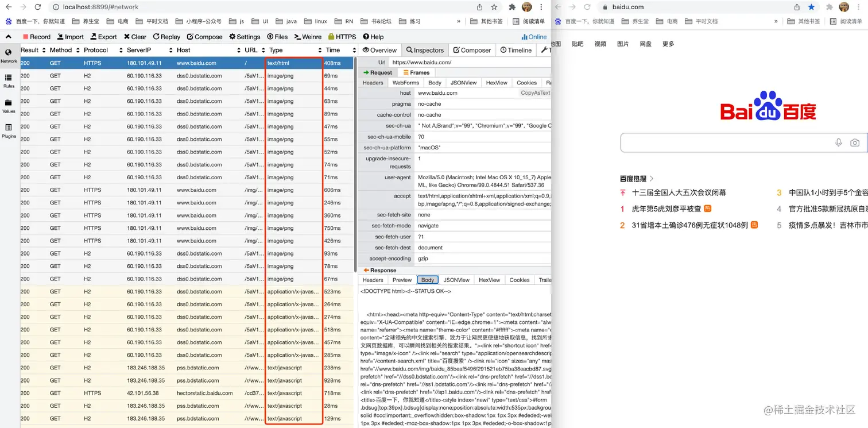Image resolution: width=868 pixels, height=428 pixels.
Task: Select first request row with text/html type
Action: (187, 63)
